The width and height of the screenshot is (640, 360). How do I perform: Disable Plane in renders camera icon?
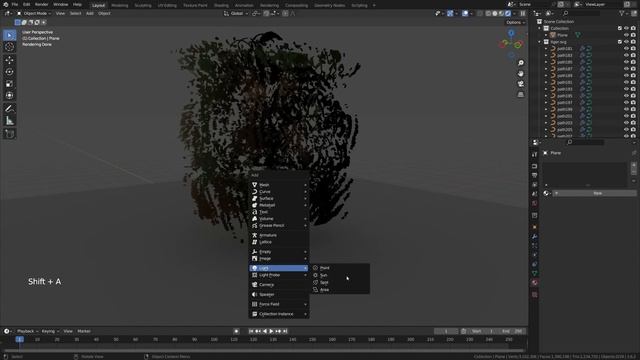click(633, 35)
